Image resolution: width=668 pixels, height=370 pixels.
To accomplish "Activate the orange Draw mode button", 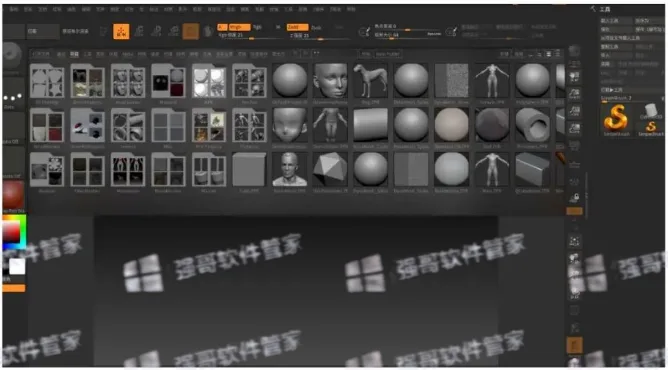I will [x=121, y=32].
